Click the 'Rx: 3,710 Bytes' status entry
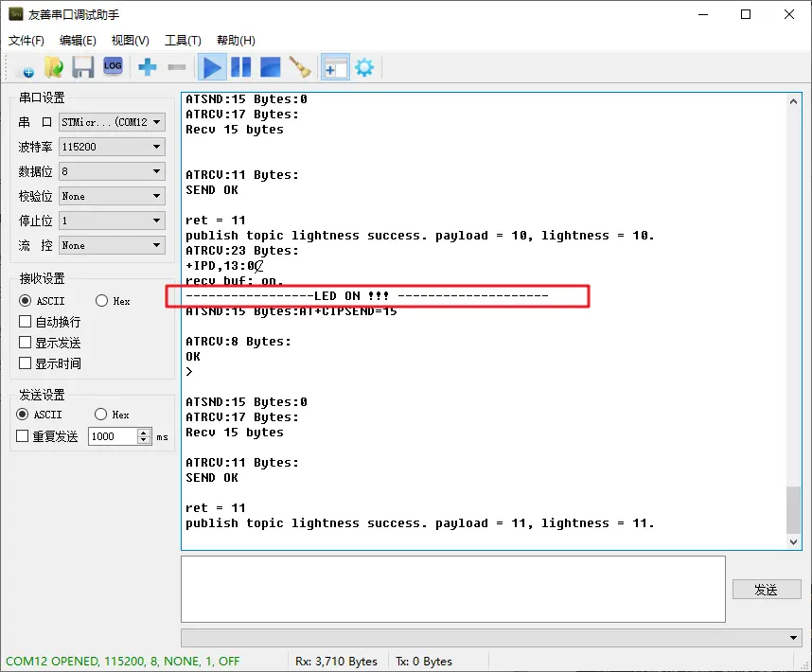 tap(336, 662)
